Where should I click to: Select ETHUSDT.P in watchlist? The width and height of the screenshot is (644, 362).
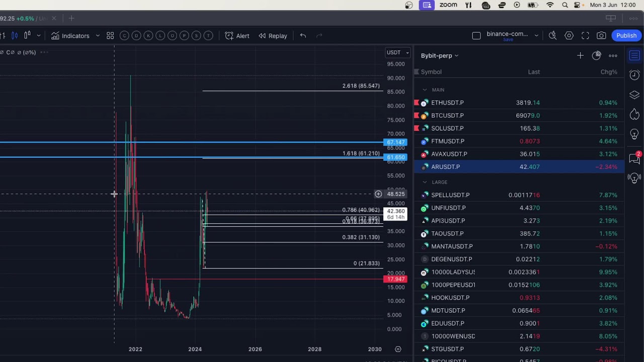(519, 103)
